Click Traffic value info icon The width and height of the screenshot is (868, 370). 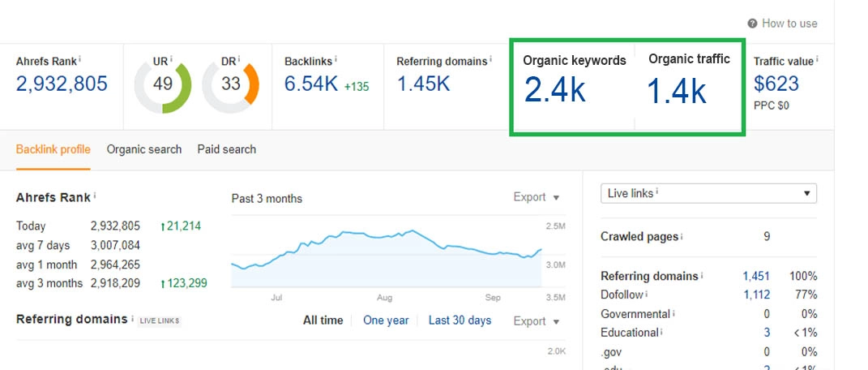818,59
